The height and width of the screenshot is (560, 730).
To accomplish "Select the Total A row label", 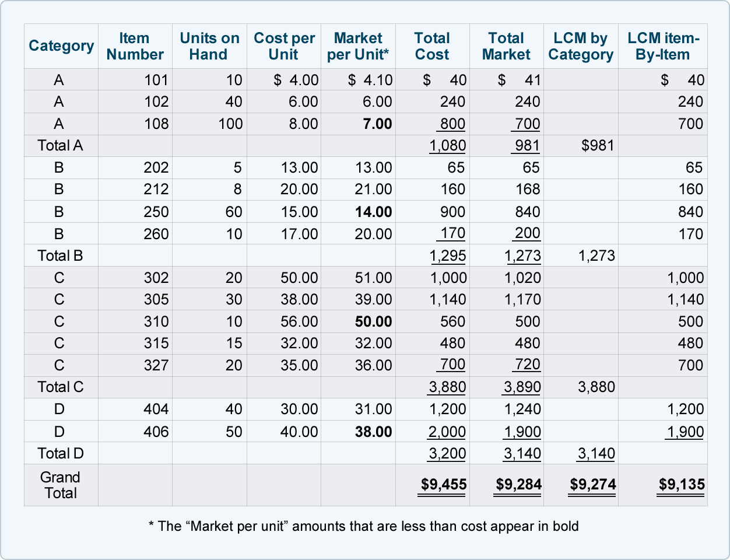I will [x=60, y=145].
